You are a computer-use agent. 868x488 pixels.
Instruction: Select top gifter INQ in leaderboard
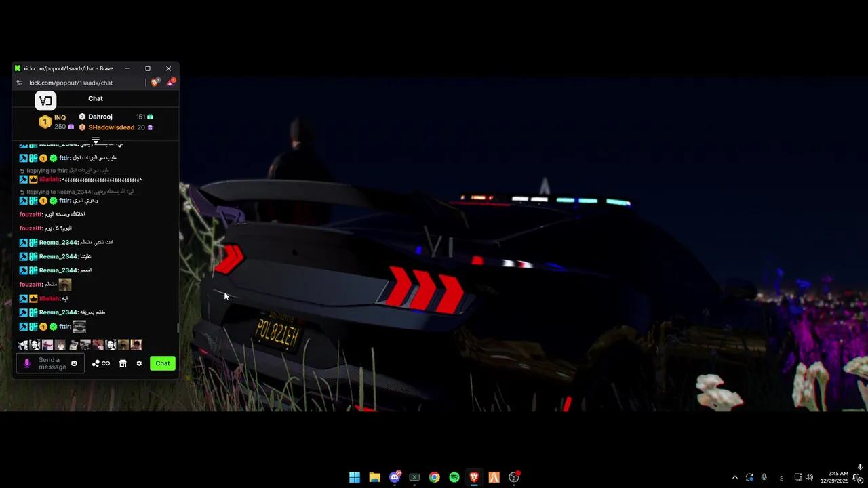point(60,117)
